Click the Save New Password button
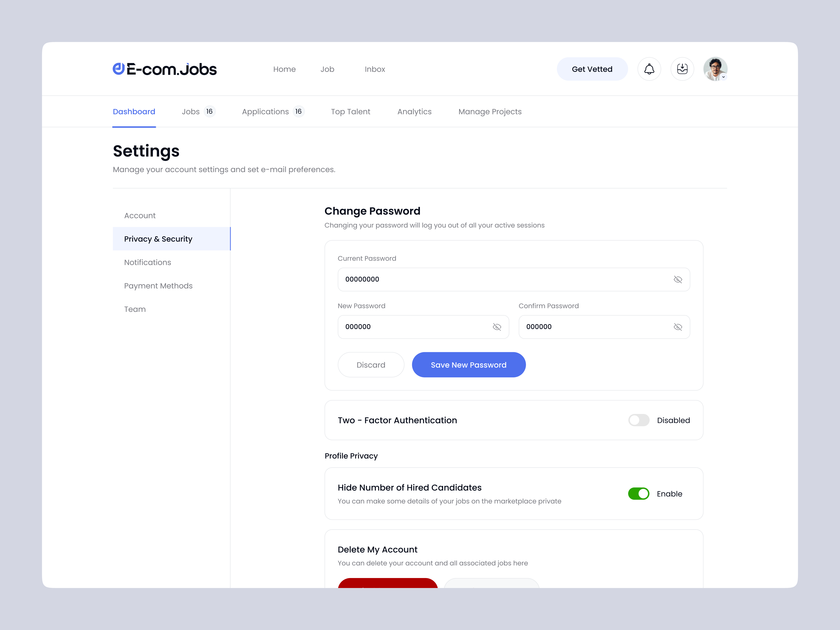The image size is (840, 630). pos(469,365)
